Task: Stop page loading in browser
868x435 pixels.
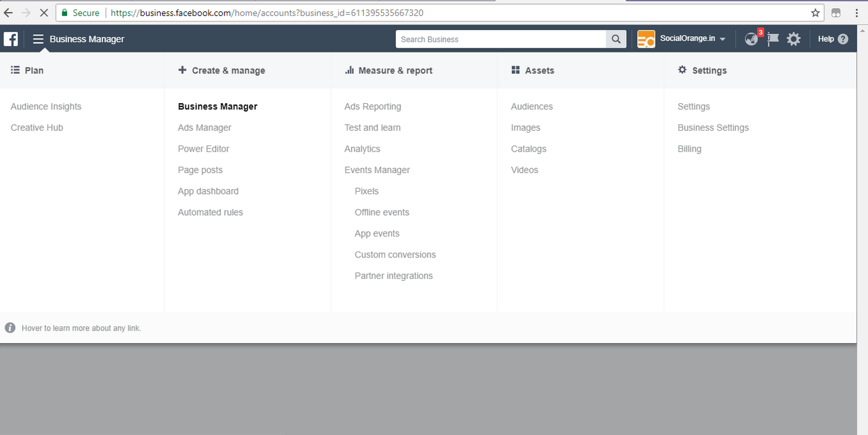Action: pyautogui.click(x=44, y=13)
